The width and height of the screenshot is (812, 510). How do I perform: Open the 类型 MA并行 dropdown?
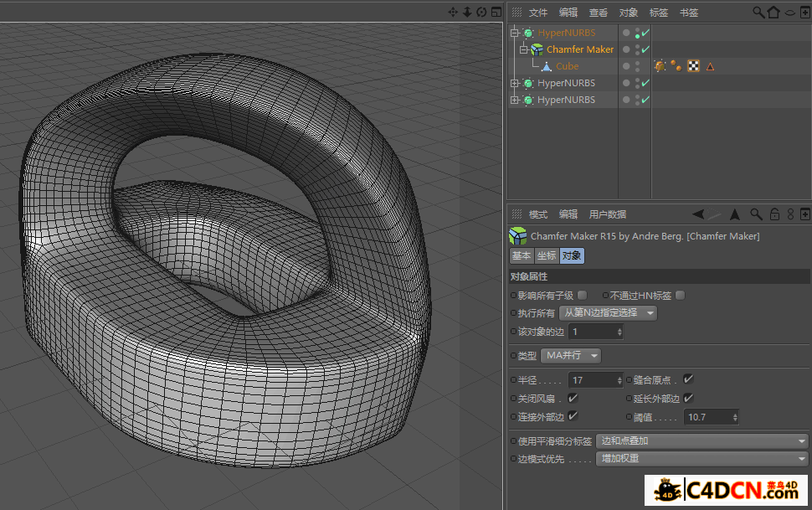[x=571, y=356]
